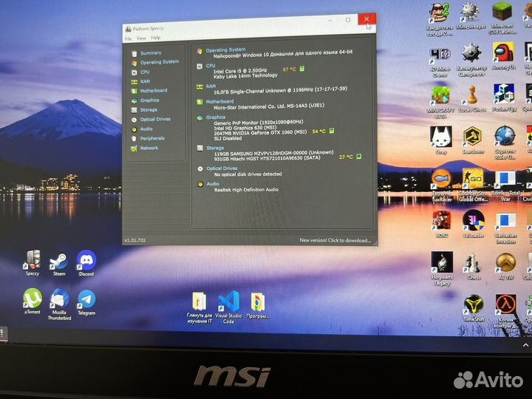Click the Intel Core i5 @ 2.50GHz line
This screenshot has width=532, height=399.
tap(240, 71)
